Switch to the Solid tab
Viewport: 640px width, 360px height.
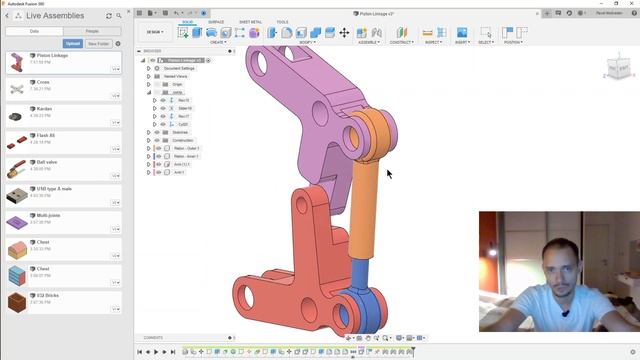[x=188, y=22]
